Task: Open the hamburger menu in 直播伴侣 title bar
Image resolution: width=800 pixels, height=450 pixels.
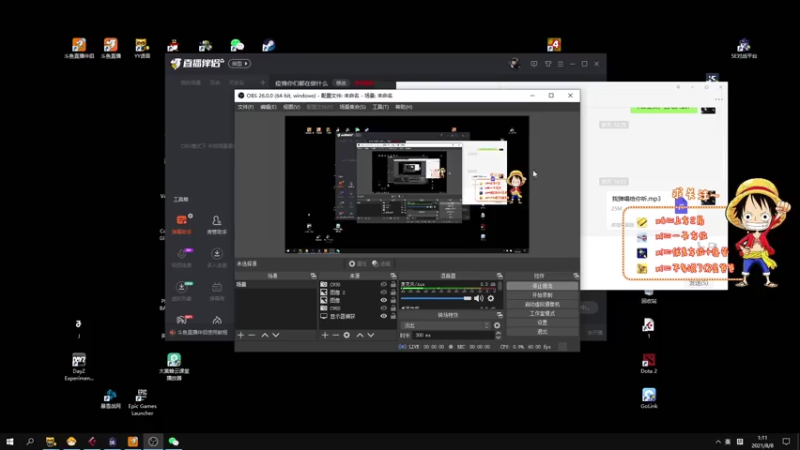Action: (x=560, y=64)
